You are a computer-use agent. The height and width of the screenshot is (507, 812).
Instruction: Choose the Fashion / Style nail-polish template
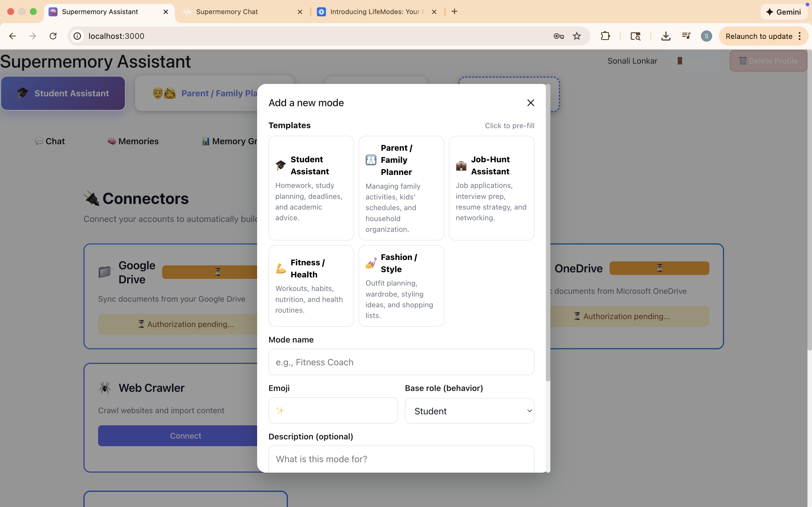coord(401,286)
